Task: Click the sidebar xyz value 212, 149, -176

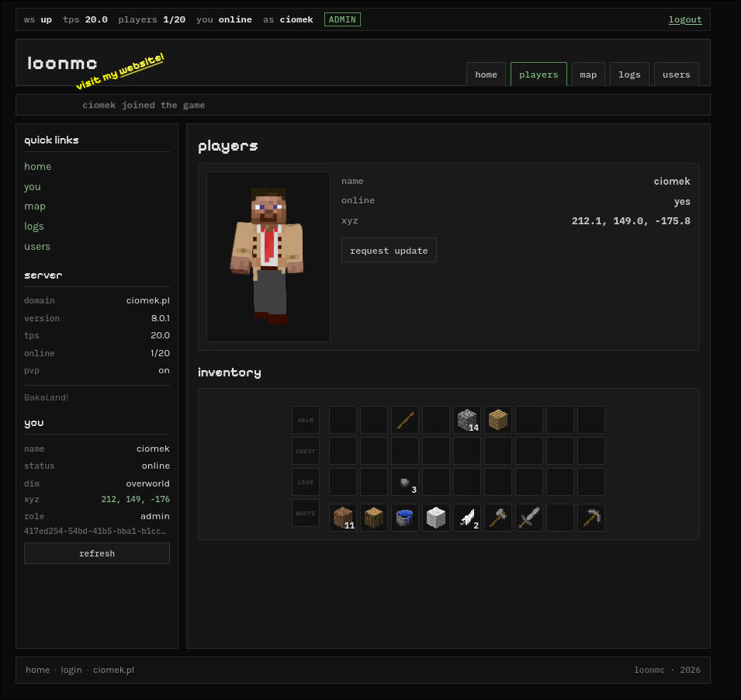Action: [x=136, y=499]
